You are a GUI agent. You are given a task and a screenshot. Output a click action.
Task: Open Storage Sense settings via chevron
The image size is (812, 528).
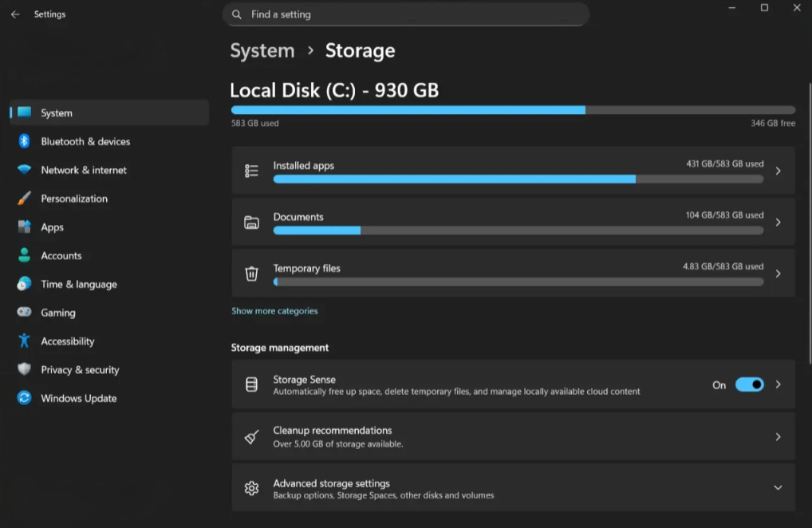(778, 384)
